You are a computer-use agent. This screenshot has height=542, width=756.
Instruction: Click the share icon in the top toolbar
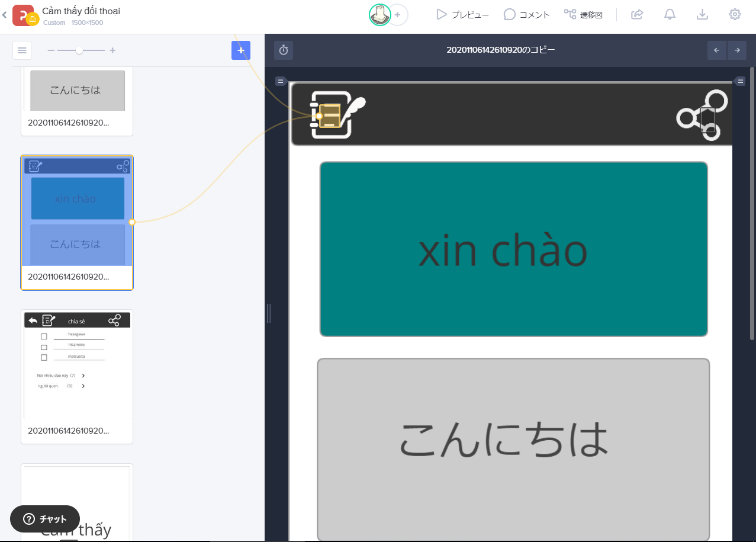(x=637, y=14)
